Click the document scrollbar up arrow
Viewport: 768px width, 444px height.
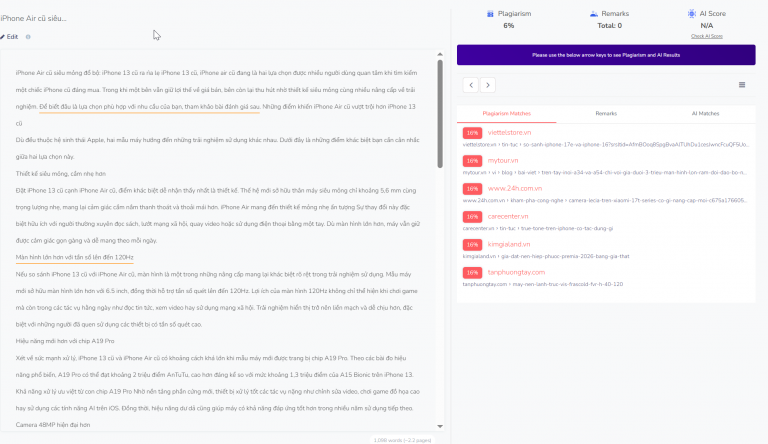click(440, 54)
